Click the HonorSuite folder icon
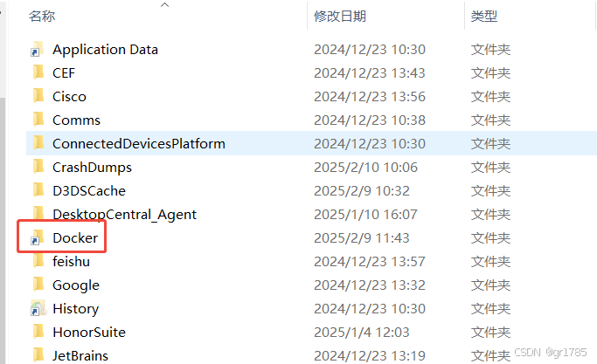Viewport: 597px width, 364px height. click(x=38, y=332)
